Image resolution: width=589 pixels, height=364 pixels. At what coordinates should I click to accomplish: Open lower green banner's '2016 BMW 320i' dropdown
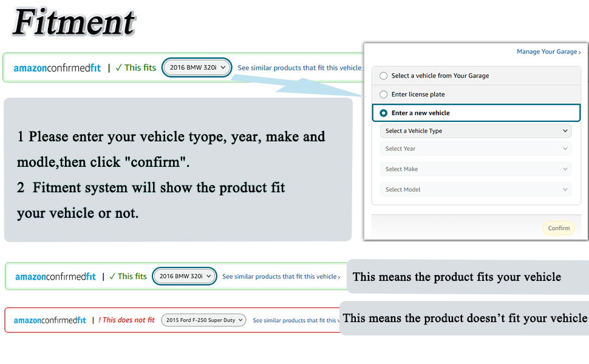[185, 277]
